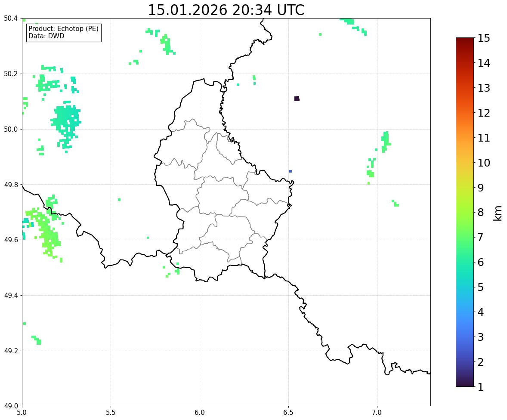The height and width of the screenshot is (420, 507).
Task: Click the colorbar label '1'
Action: 481,387
